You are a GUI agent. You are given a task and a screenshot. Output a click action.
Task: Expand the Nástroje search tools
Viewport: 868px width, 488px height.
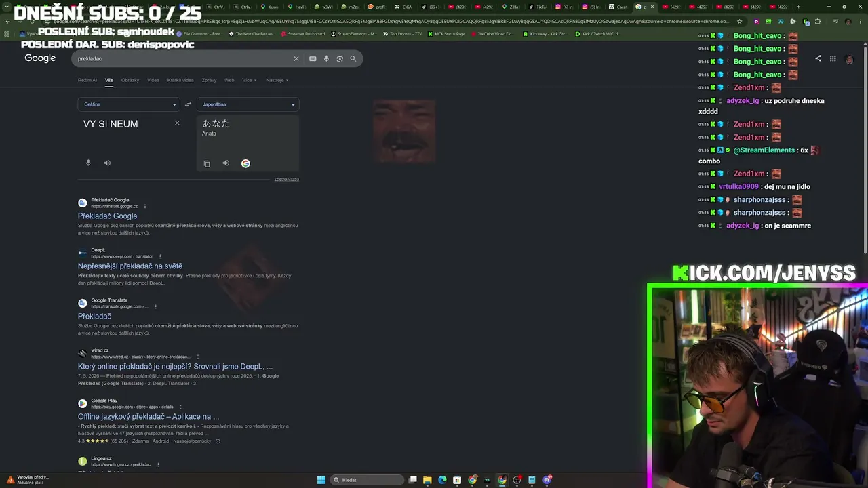point(277,80)
